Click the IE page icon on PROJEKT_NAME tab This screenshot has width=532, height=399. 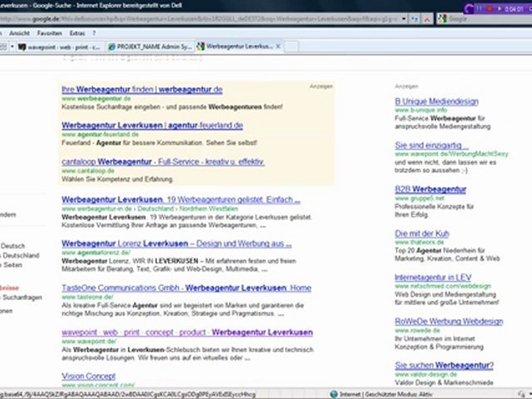(x=111, y=47)
